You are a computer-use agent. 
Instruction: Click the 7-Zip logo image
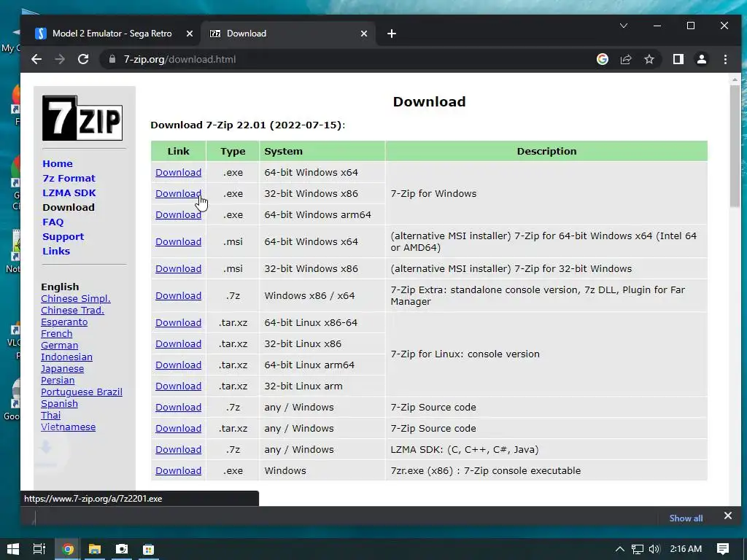(x=82, y=117)
